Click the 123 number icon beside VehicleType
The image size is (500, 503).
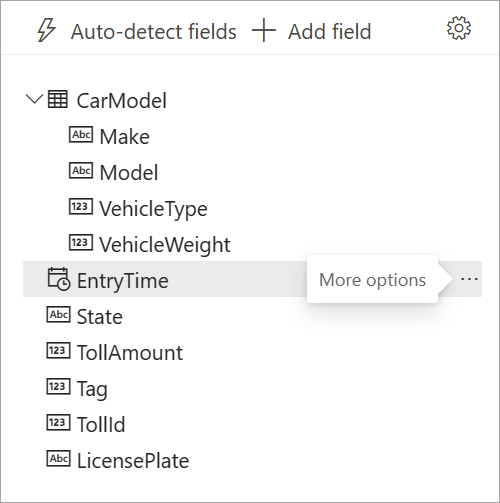pos(81,207)
